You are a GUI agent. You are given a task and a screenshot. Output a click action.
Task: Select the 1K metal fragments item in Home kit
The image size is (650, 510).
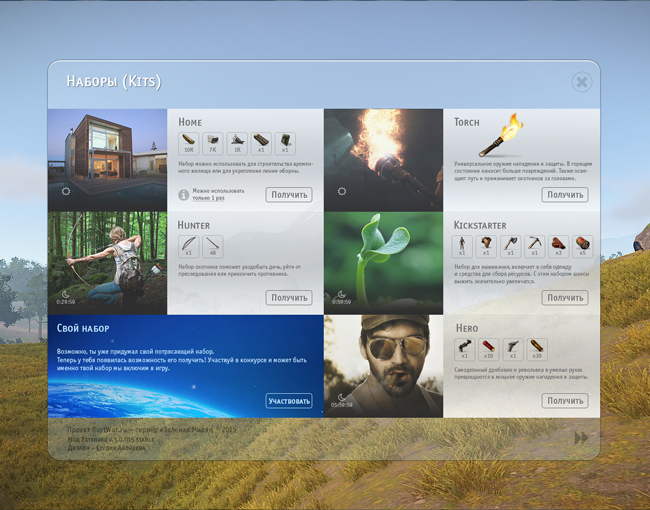click(x=237, y=143)
